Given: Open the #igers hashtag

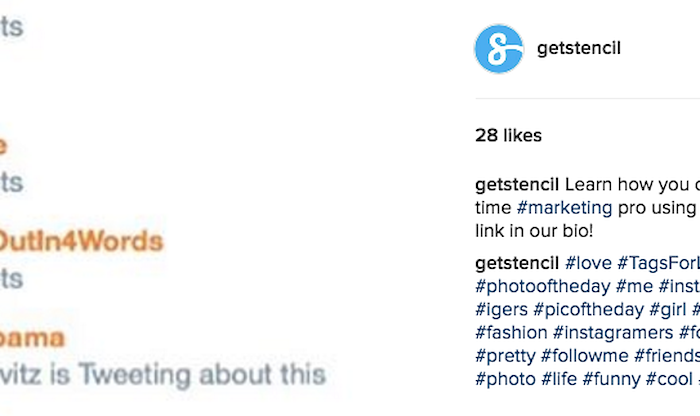Looking at the screenshot, I should click(x=502, y=309).
